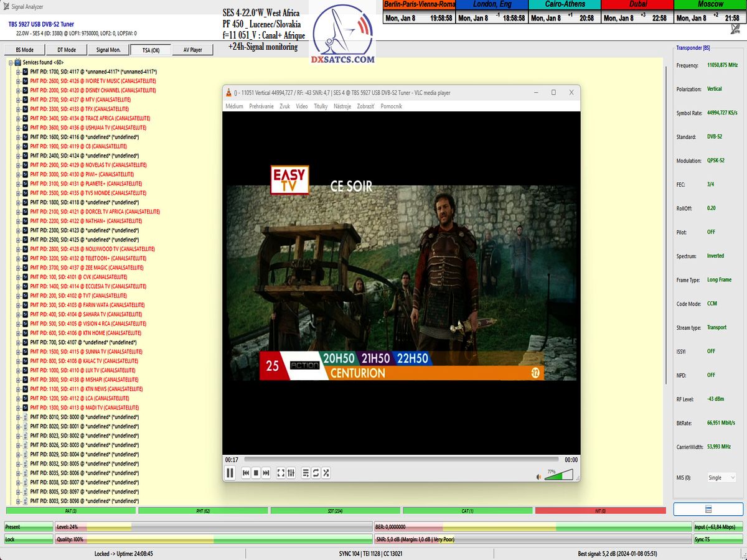Viewport: 747px width, 560px height.
Task: Mute audio via VLC speaker icon
Action: (539, 477)
